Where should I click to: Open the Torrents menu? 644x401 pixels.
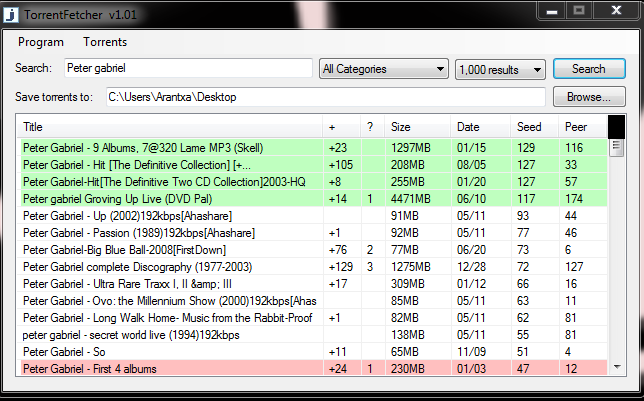pos(105,42)
